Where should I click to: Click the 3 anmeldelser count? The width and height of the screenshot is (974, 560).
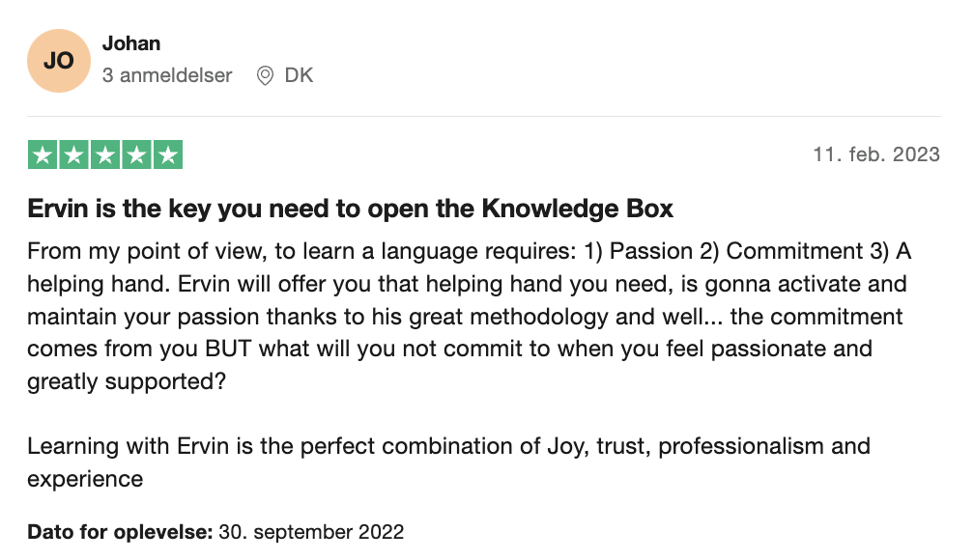click(x=167, y=75)
